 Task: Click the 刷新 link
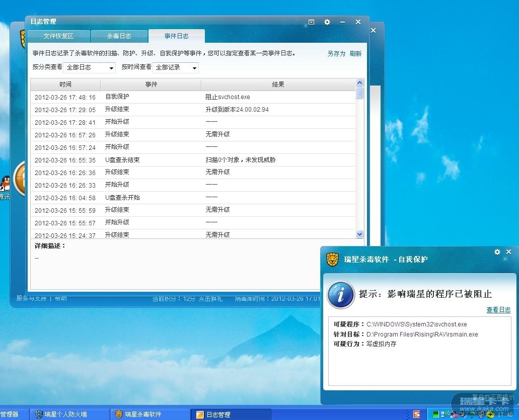pyautogui.click(x=355, y=54)
